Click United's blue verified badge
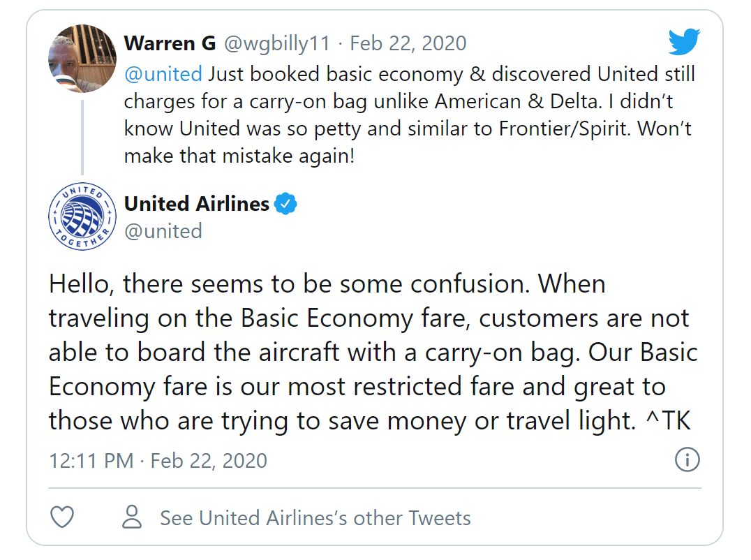This screenshot has height=560, width=751. [x=285, y=204]
